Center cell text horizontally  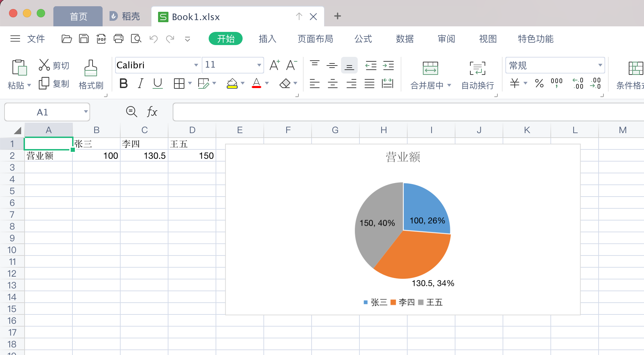333,83
